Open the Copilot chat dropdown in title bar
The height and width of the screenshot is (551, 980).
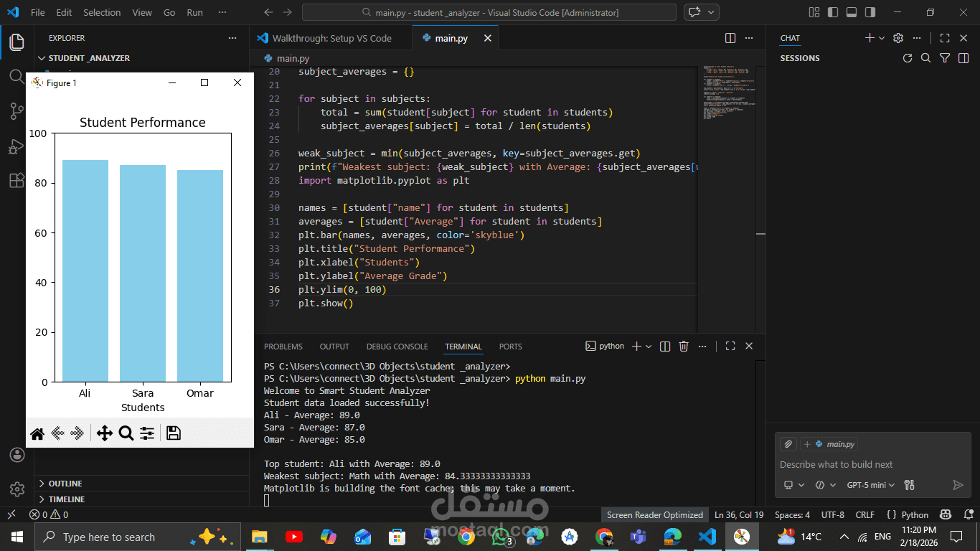click(712, 12)
